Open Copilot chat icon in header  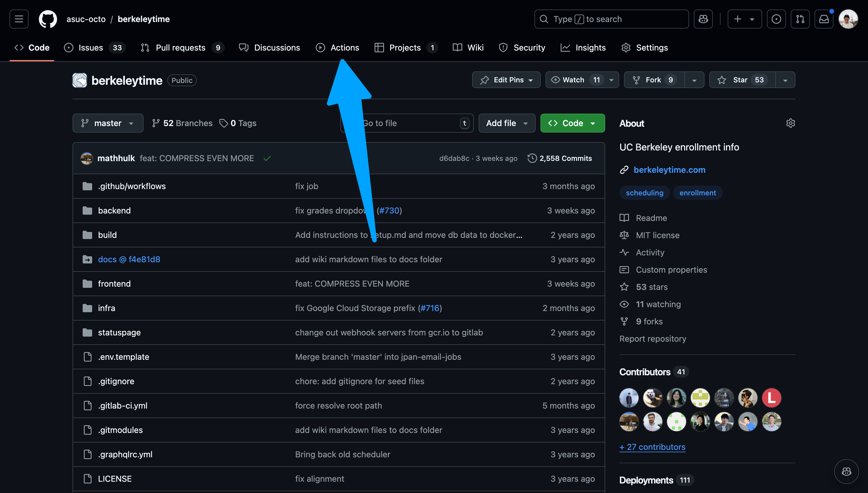(703, 19)
